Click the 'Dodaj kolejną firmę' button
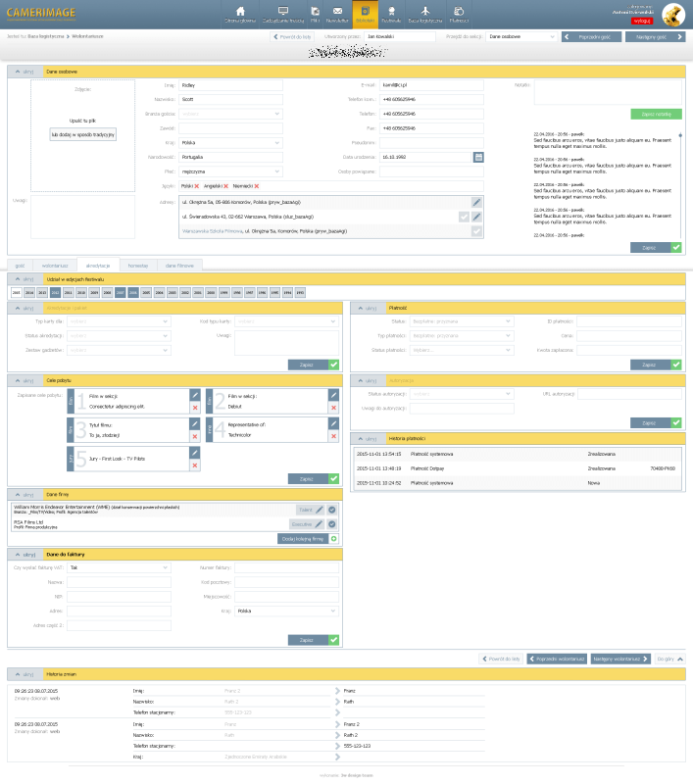Screen dimensions: 693x784 coord(303,539)
